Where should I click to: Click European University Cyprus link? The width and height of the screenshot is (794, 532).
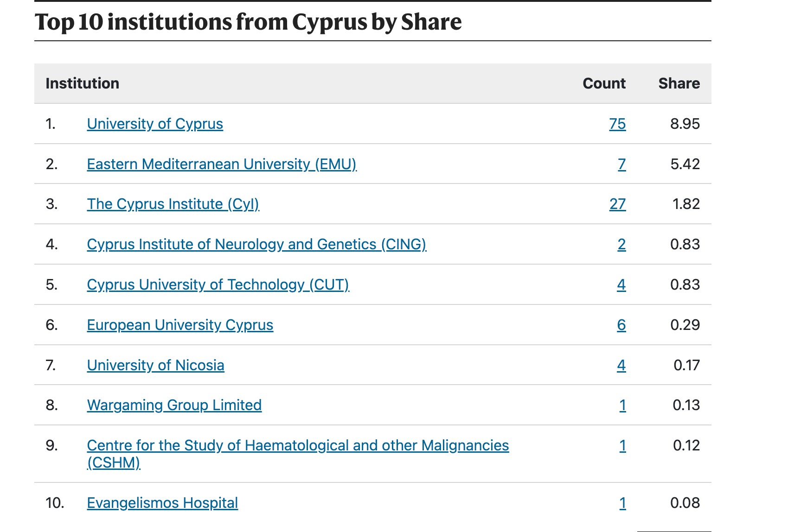tap(180, 325)
